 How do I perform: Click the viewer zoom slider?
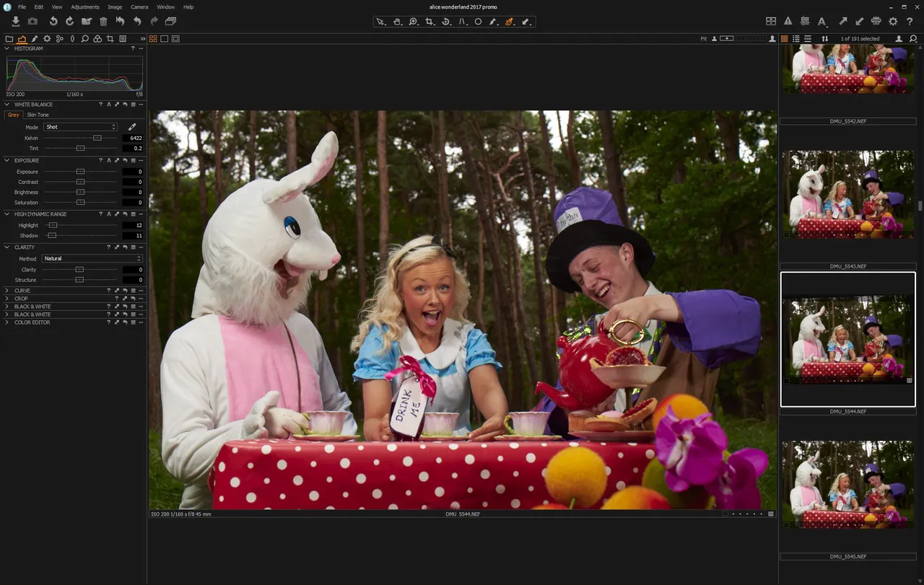(741, 38)
